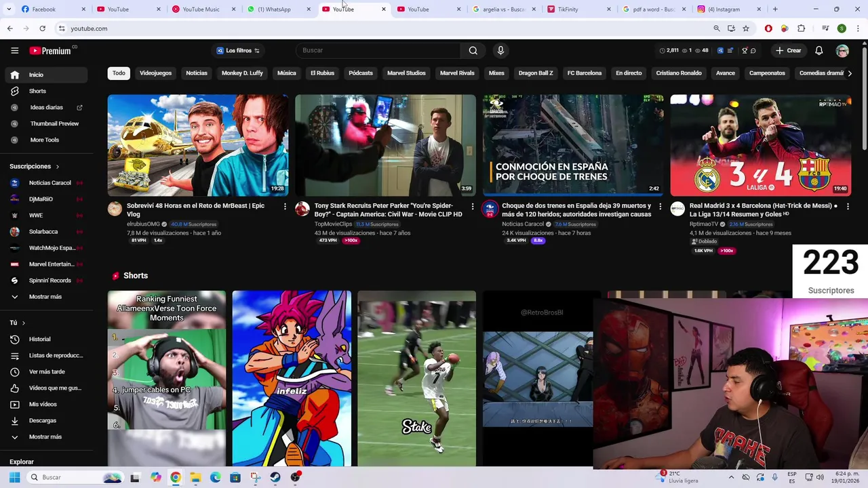Expand the Tú section arrow

point(23,323)
